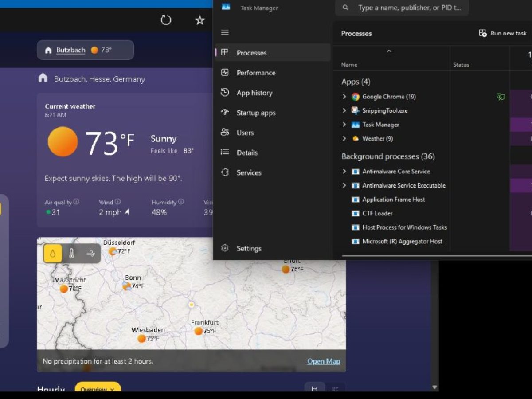The width and height of the screenshot is (532, 399).
Task: Click Wind info icon in Weather
Action: click(117, 202)
